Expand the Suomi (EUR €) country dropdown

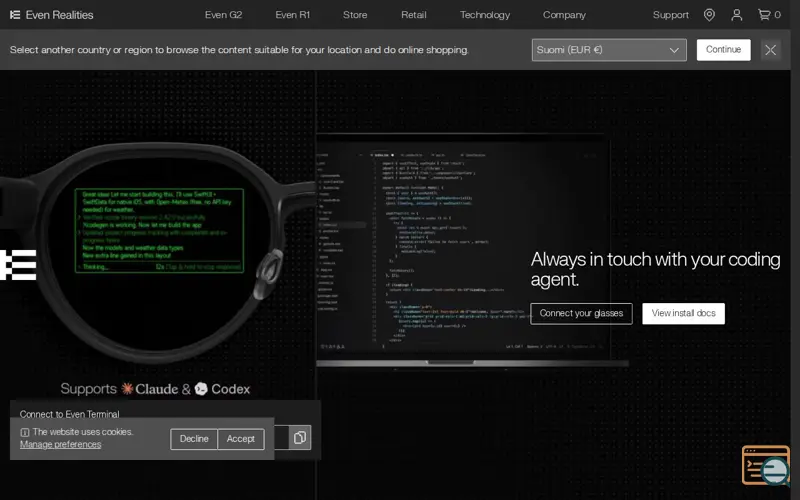609,50
